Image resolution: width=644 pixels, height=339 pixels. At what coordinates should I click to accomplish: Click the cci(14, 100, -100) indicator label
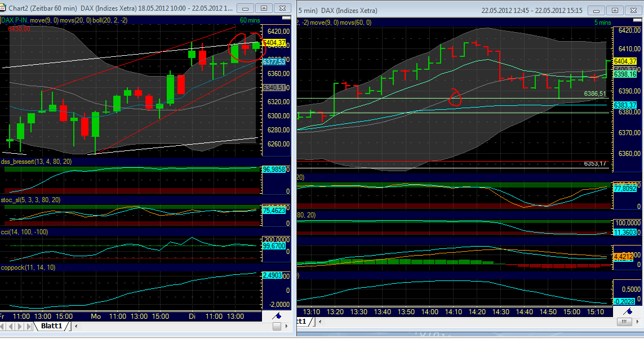coord(25,233)
